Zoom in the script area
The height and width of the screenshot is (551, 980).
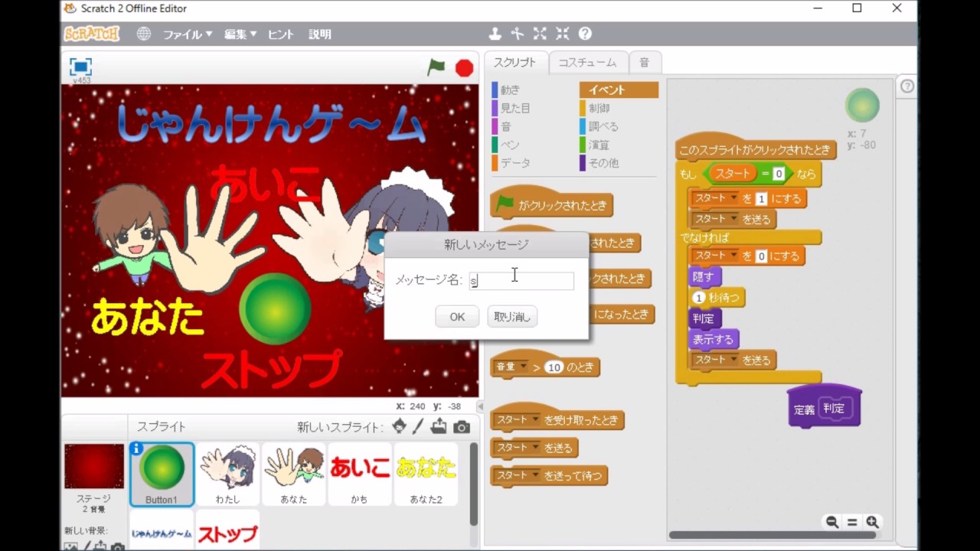872,522
